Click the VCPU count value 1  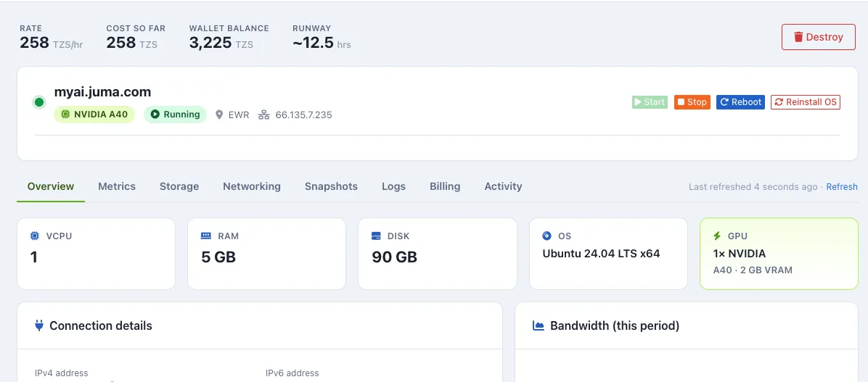34,257
